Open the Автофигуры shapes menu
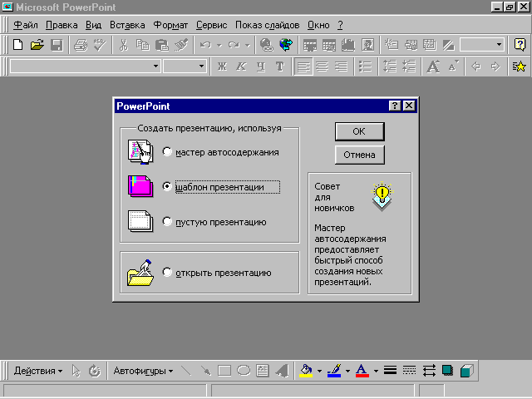This screenshot has height=399, width=532. tap(143, 371)
